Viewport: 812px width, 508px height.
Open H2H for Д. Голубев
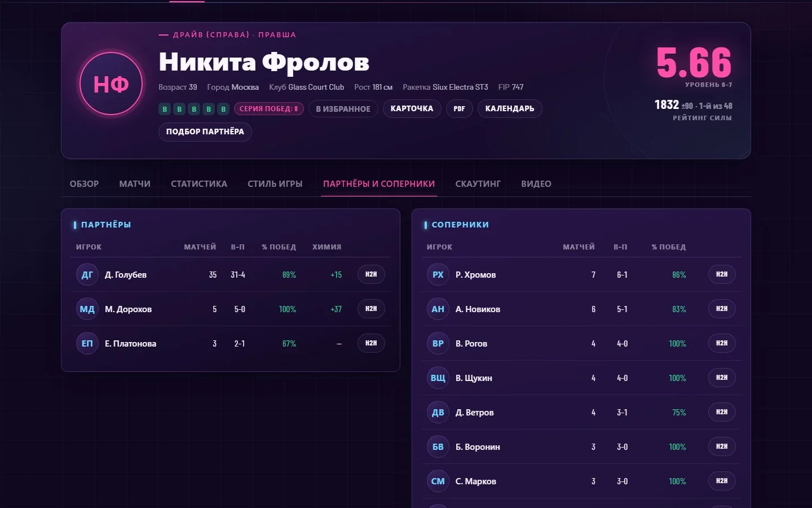371,274
